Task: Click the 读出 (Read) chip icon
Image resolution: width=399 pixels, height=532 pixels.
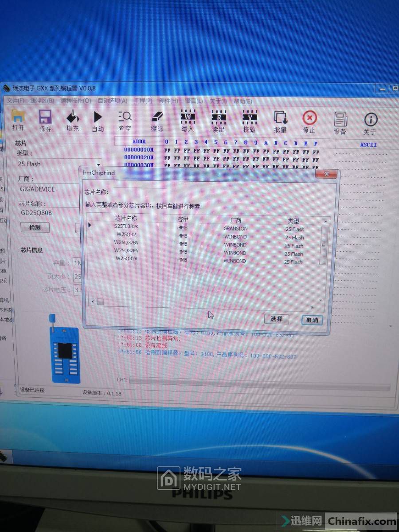Action: pyautogui.click(x=219, y=117)
